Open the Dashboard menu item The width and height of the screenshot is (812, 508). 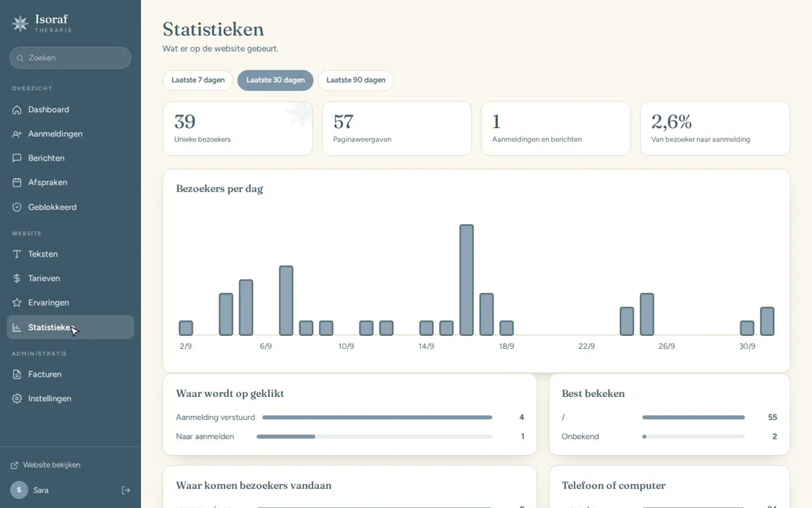70,110
